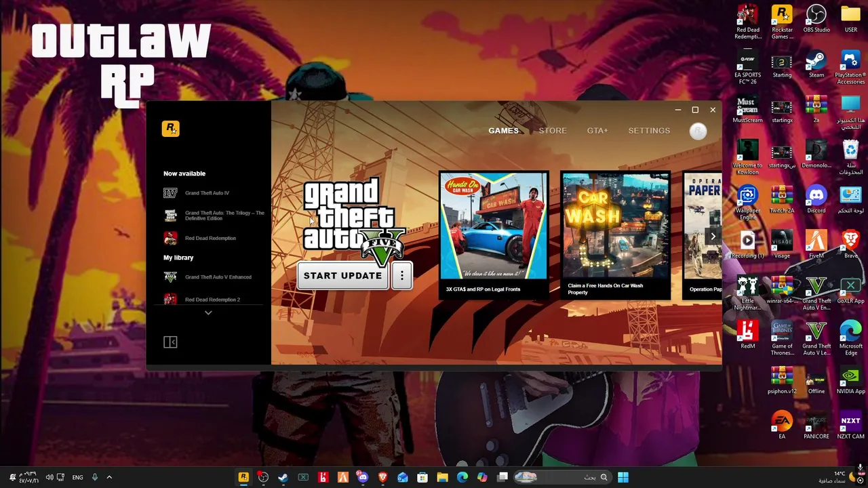
Task: Click the Rockstar logo in the launcher sidebar
Action: coord(170,129)
